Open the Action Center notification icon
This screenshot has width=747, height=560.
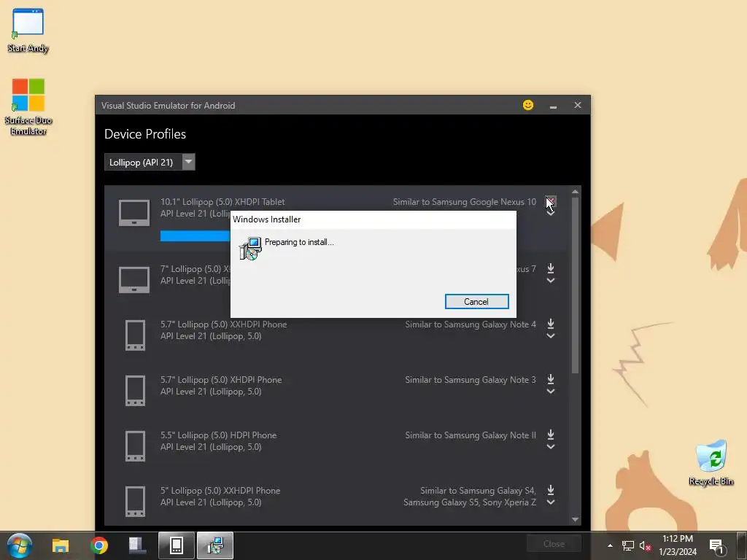(x=717, y=546)
